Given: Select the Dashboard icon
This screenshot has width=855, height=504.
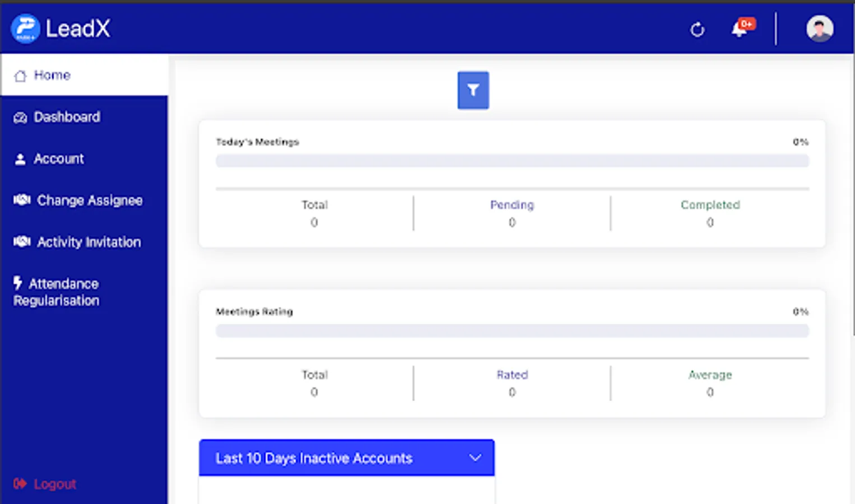Looking at the screenshot, I should coord(20,117).
